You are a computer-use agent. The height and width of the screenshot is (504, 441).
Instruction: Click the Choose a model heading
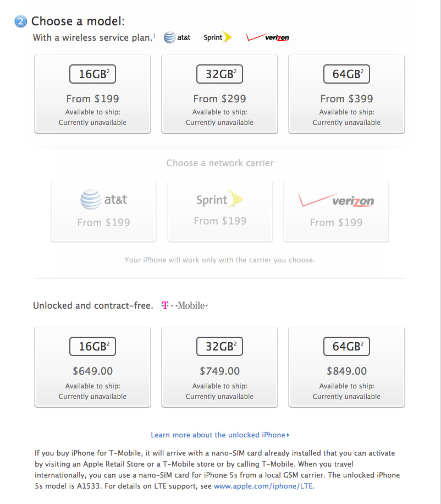78,21
